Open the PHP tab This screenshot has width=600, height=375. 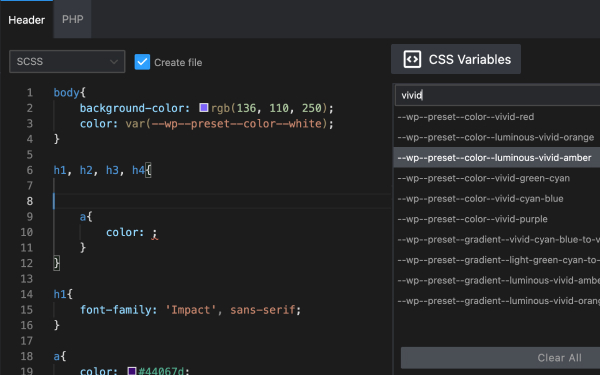click(72, 19)
